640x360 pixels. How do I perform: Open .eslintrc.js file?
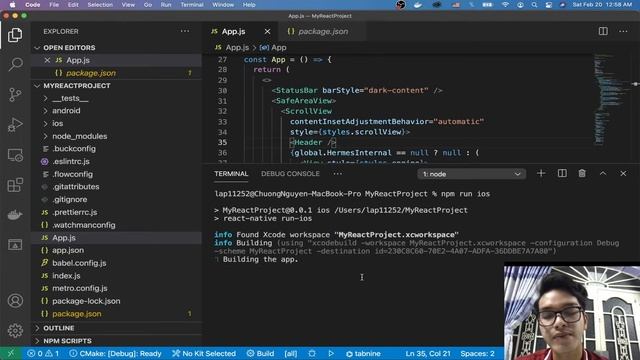click(x=116, y=162)
